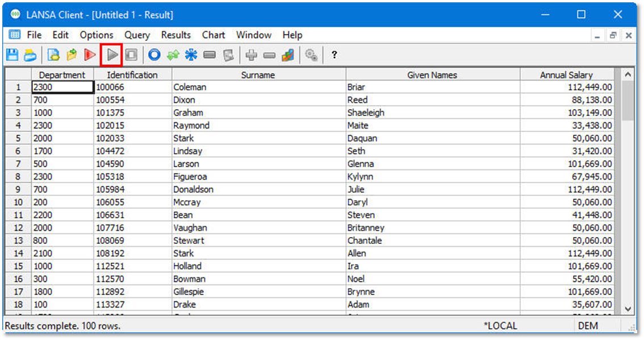Open the Help menu
The image size is (644, 340).
click(x=292, y=35)
